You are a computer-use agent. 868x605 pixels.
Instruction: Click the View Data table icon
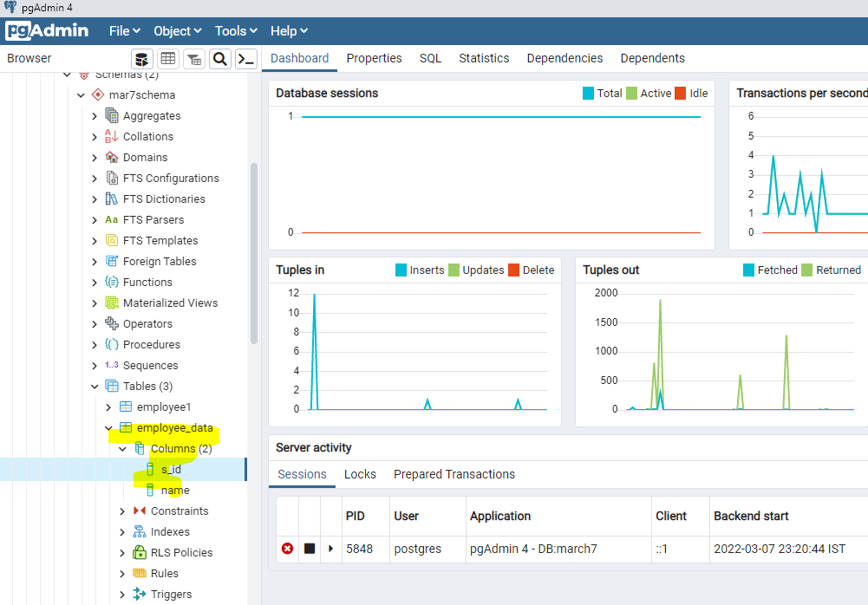(168, 59)
